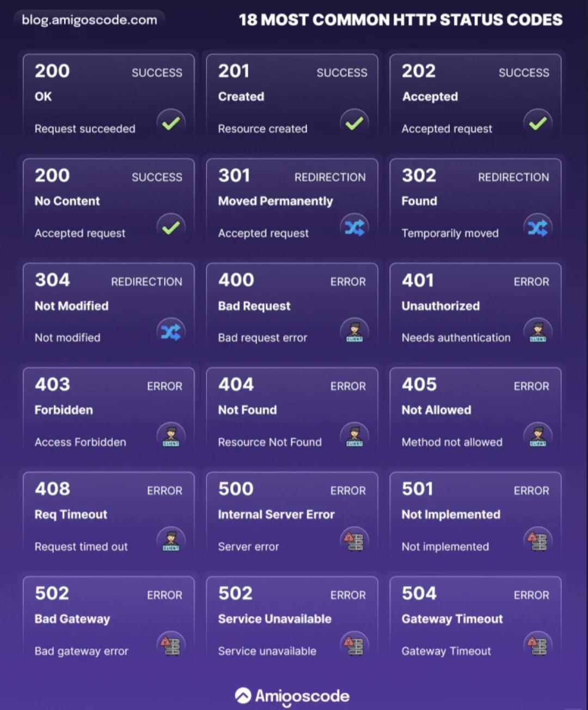Click the client icon on 408 Req Timeout
The height and width of the screenshot is (710, 588).
point(171,541)
